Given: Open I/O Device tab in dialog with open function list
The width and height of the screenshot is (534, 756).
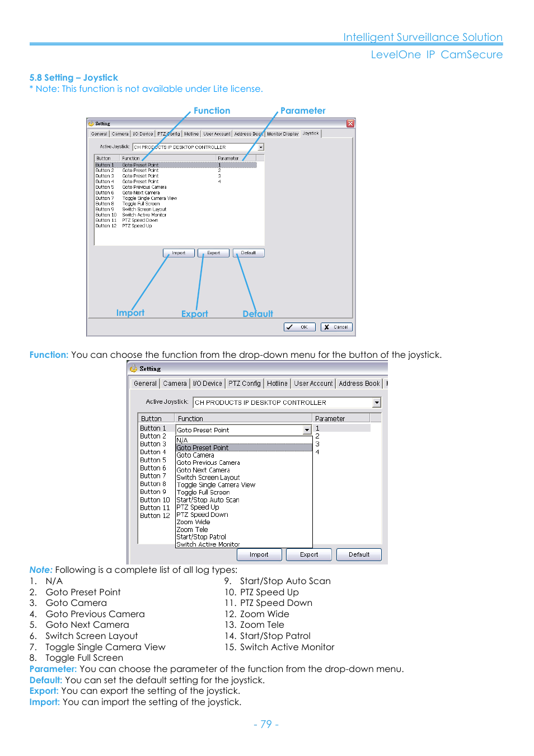Looking at the screenshot, I should click(208, 384).
